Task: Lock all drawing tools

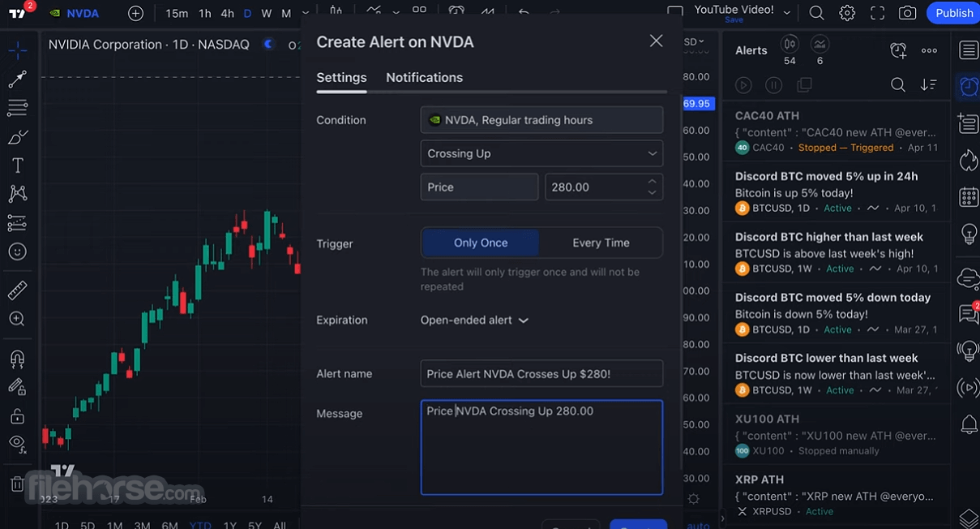Action: [x=17, y=416]
